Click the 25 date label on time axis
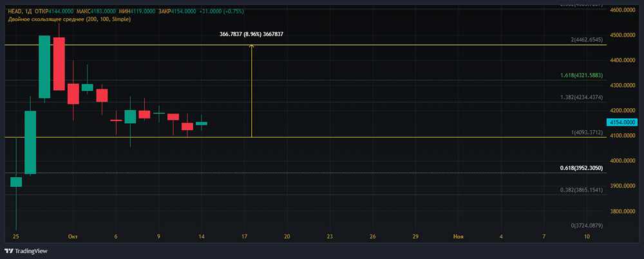The image size is (644, 259). point(16,236)
